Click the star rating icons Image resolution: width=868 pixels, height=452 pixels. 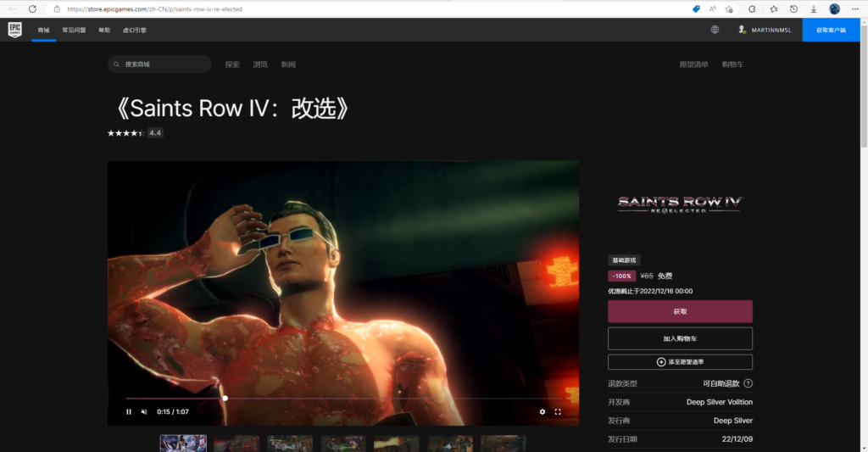(126, 133)
